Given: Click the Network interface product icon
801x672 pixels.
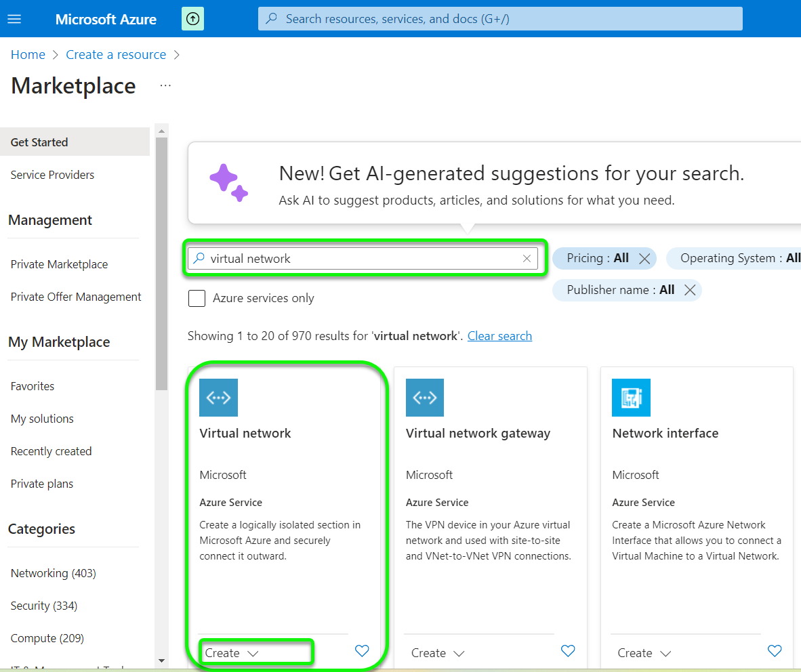Looking at the screenshot, I should click(631, 398).
